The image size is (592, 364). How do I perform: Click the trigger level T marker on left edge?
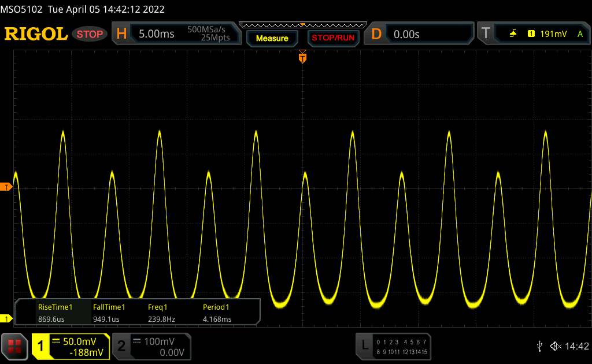(x=6, y=187)
